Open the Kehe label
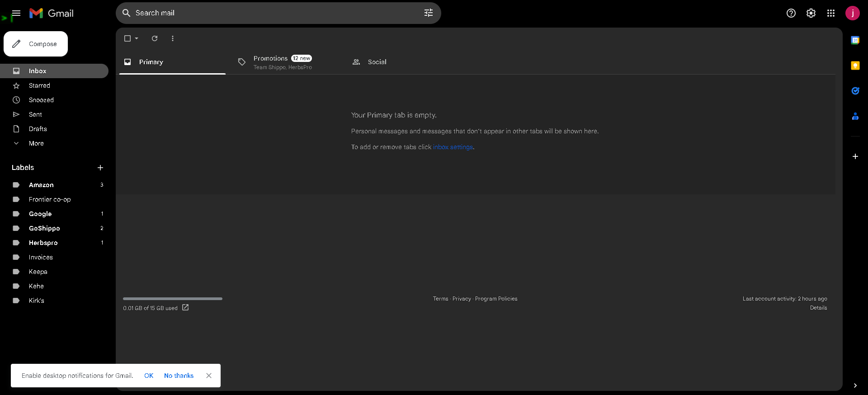Image resolution: width=868 pixels, height=395 pixels. tap(54, 286)
